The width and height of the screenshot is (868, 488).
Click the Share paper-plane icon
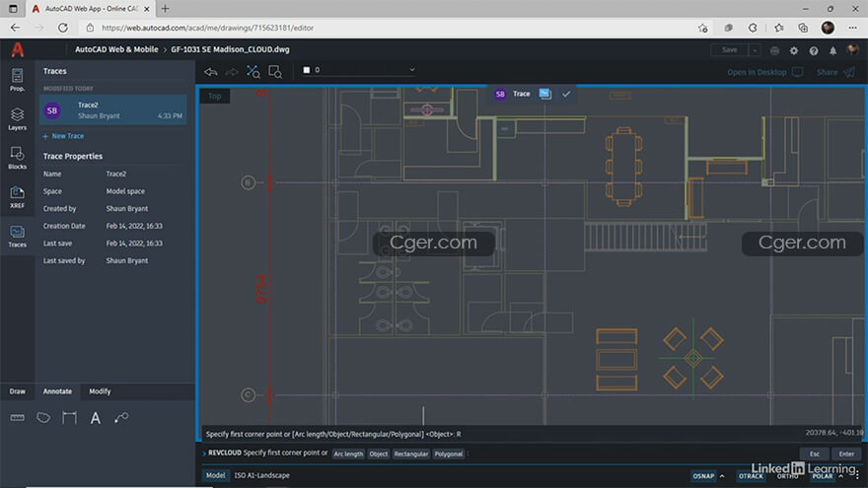tap(849, 72)
